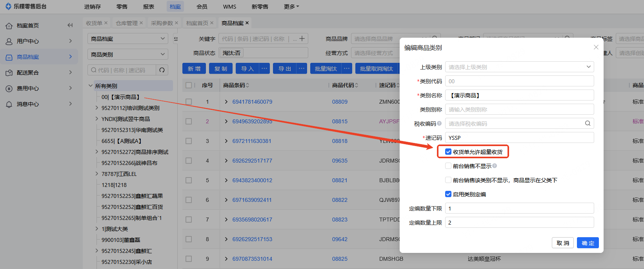
Task: Open the 商品类别 dropdown in left panel
Action: click(x=128, y=54)
